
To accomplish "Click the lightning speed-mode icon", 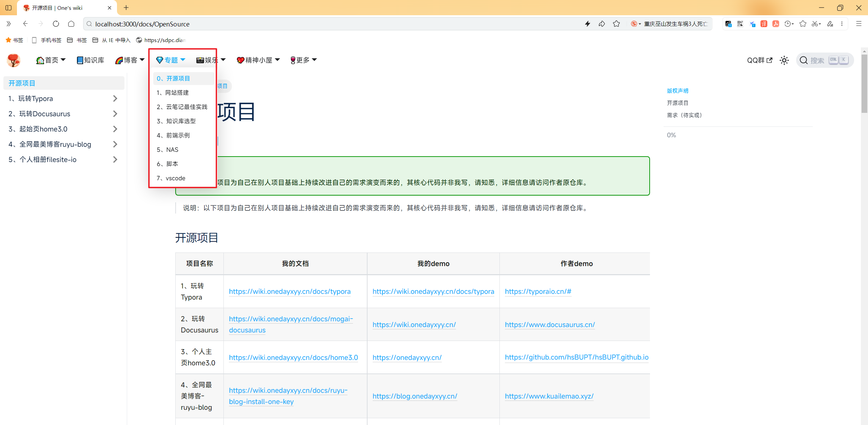I will click(x=588, y=24).
